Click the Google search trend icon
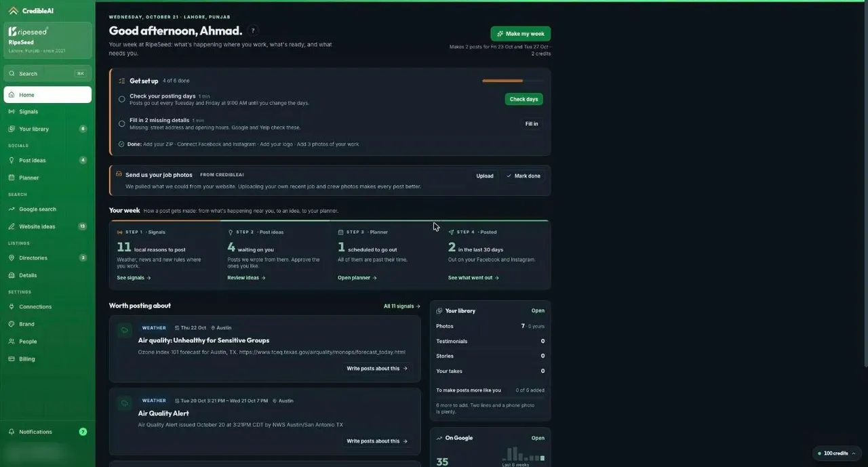The height and width of the screenshot is (467, 868). 12,209
